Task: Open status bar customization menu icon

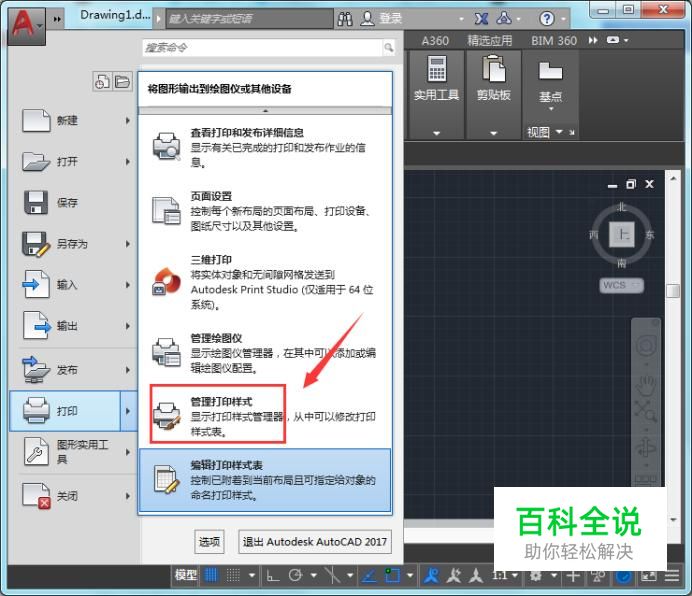Action: pos(672,576)
